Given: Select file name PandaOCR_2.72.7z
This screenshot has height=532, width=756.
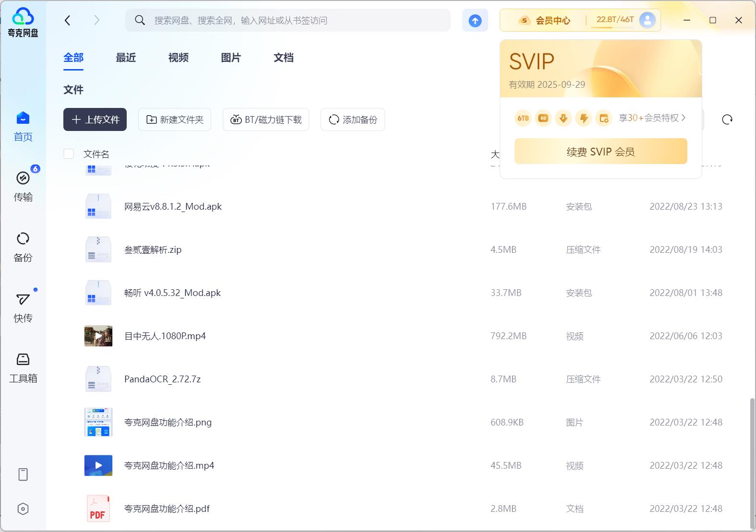Looking at the screenshot, I should (162, 379).
